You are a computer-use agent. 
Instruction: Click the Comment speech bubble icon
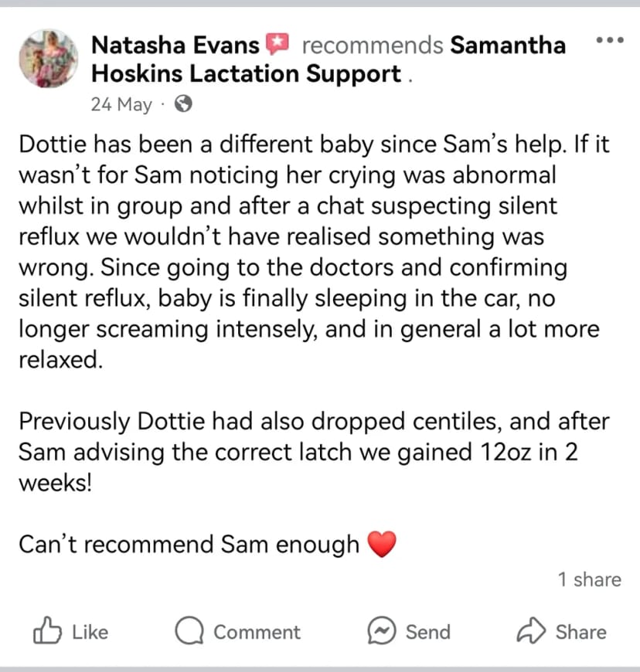[189, 631]
